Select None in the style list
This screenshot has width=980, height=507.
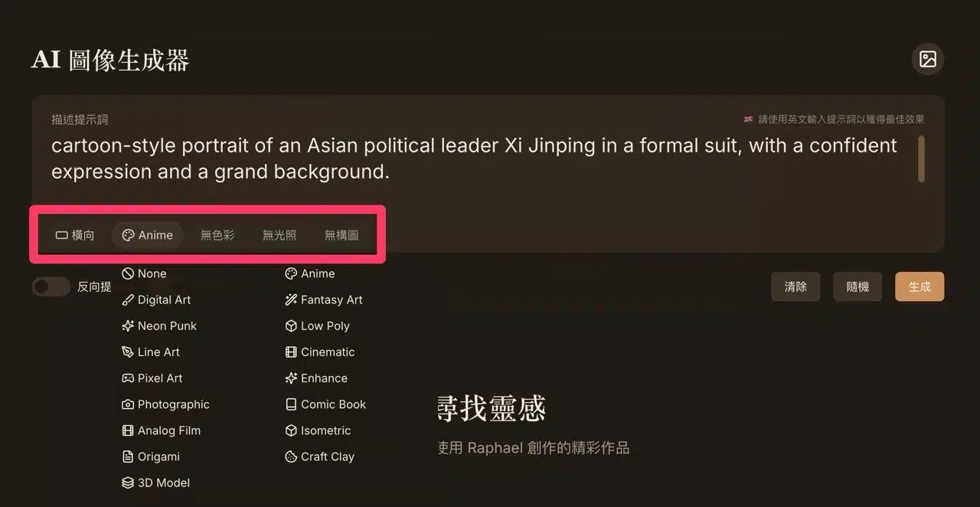coord(144,273)
